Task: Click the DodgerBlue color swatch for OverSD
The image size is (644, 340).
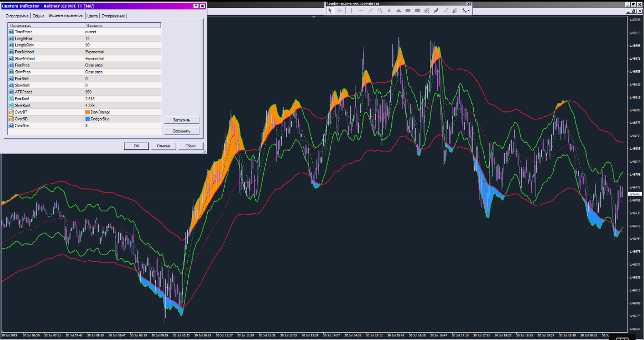Action: pos(88,119)
